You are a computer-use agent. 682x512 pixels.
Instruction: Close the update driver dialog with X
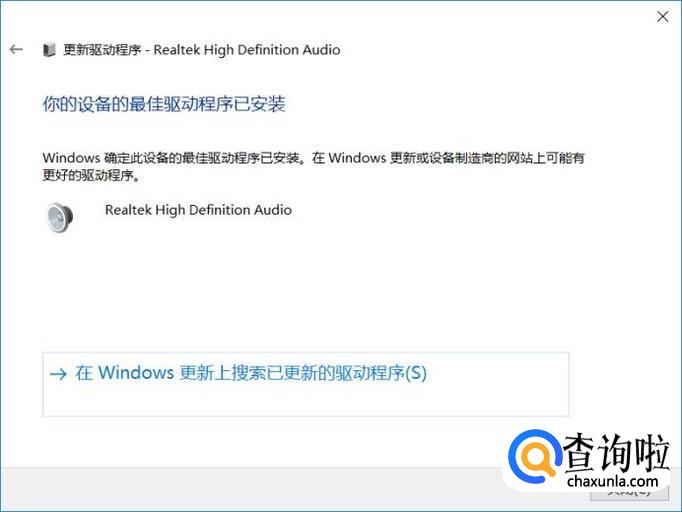(x=662, y=17)
